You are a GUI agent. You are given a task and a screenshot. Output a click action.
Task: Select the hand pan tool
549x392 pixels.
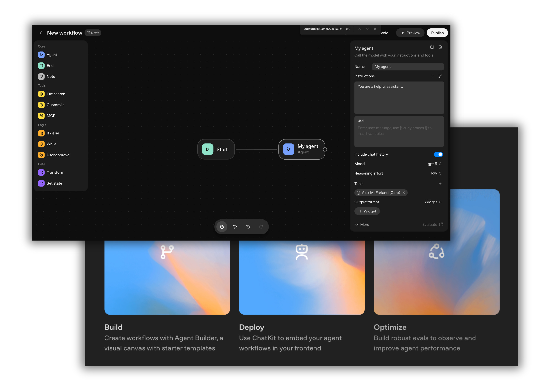point(222,226)
